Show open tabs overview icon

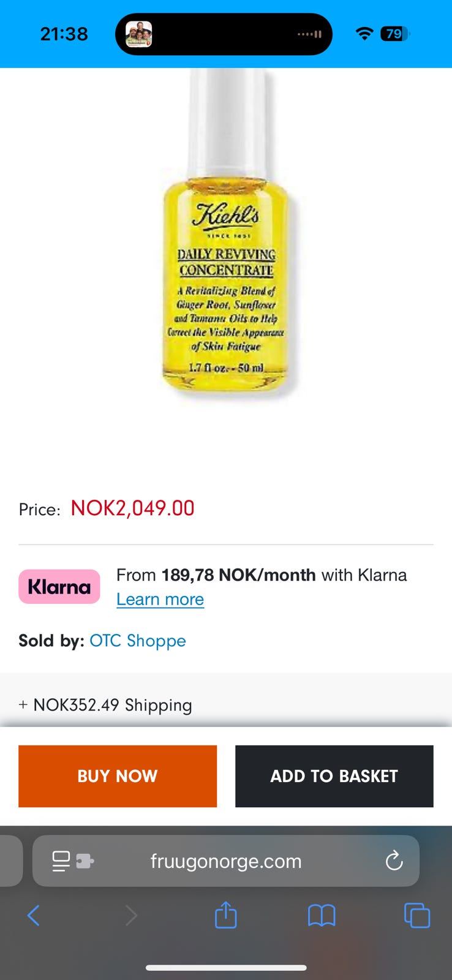(417, 916)
